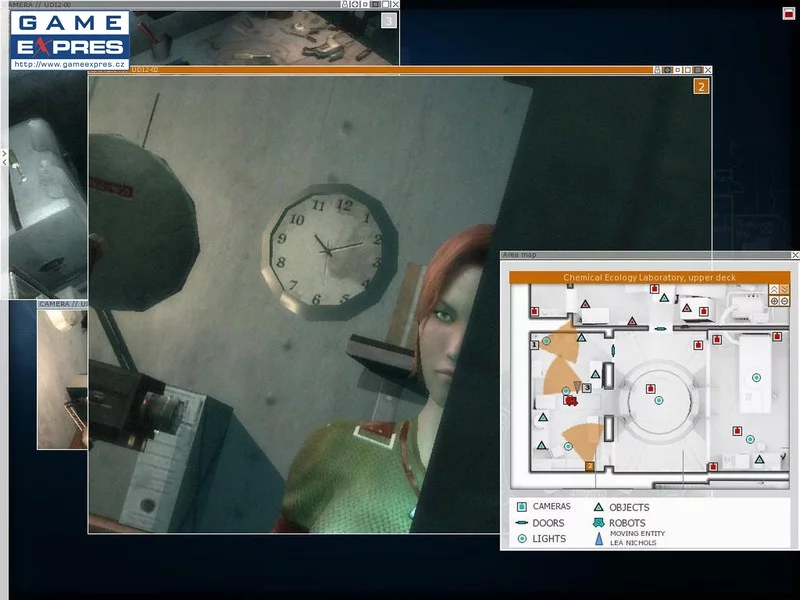Click the door marker at the top corridor
Screen dimensions: 800x600
point(660,328)
